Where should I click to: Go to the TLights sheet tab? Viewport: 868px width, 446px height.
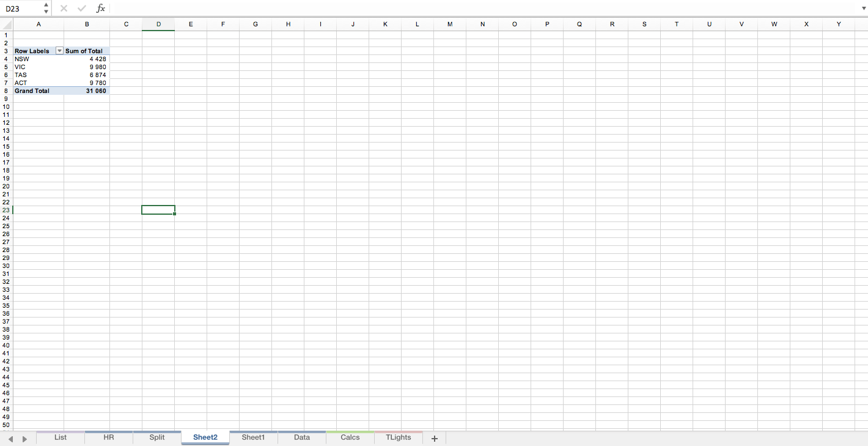[399, 437]
